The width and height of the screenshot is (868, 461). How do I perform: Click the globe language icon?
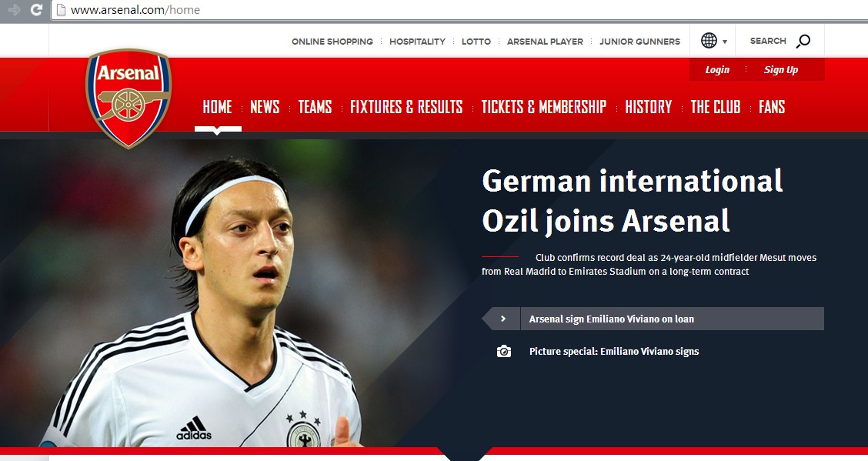point(709,40)
